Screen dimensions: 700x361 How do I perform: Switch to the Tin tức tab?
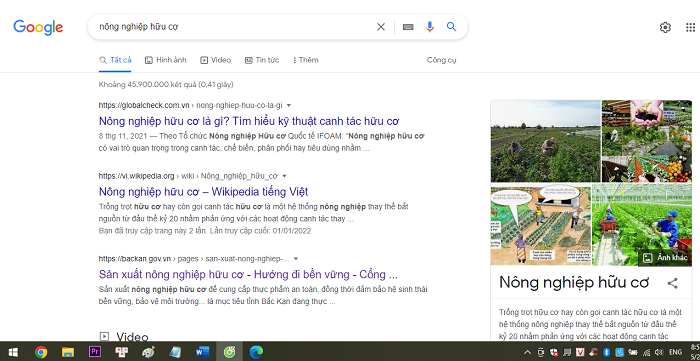click(x=262, y=60)
